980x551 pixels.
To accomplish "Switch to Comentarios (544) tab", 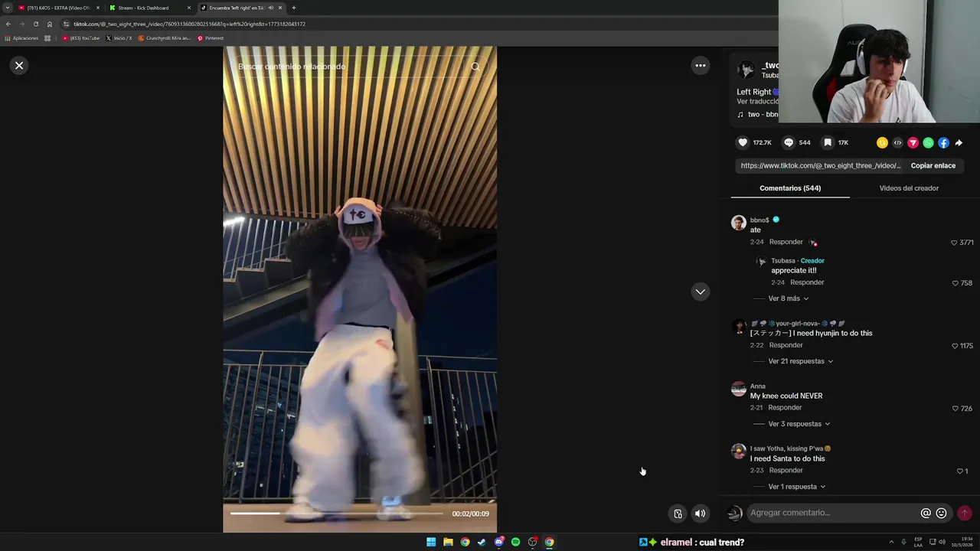I will coord(790,188).
